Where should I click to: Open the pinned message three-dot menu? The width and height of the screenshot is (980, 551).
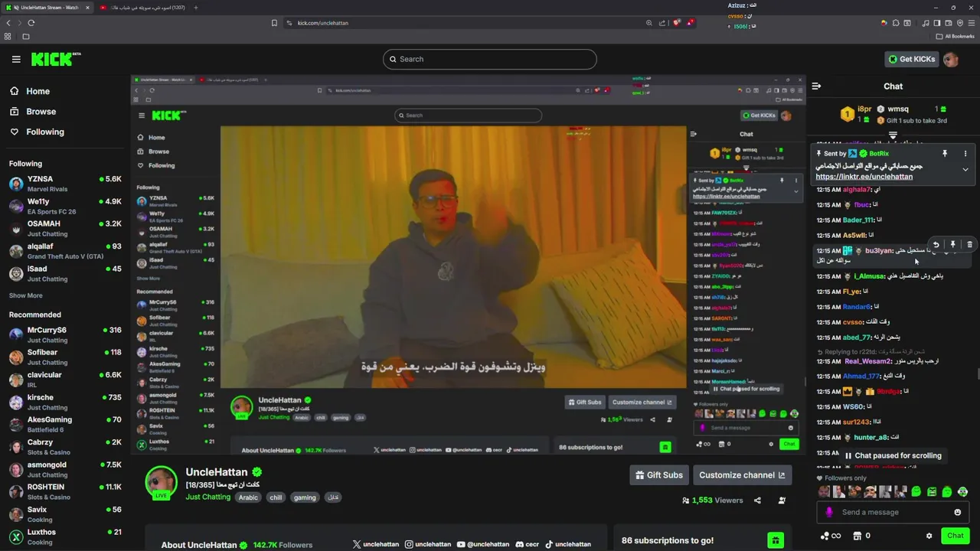click(965, 154)
